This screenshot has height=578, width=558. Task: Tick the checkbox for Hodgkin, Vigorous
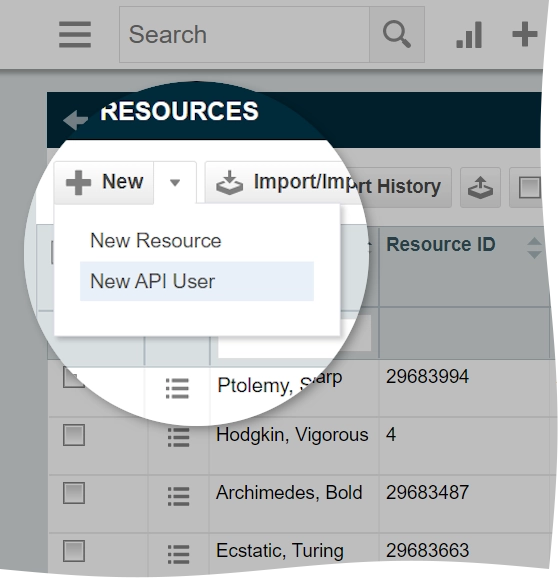[x=74, y=435]
